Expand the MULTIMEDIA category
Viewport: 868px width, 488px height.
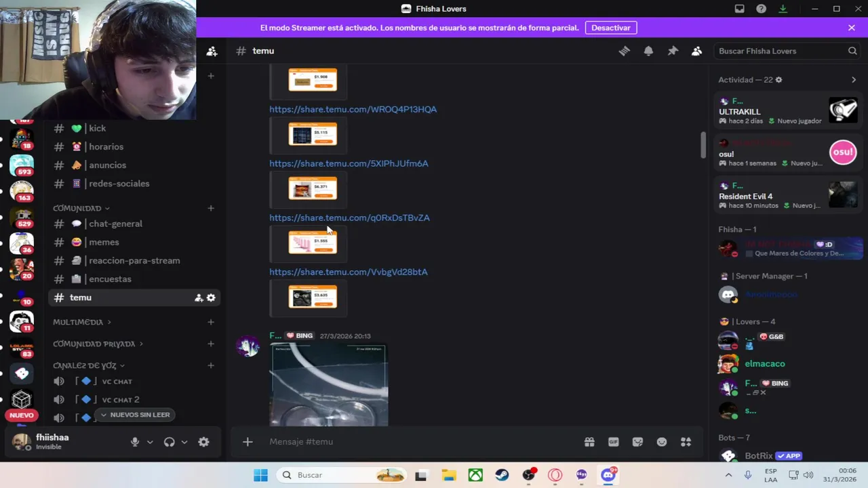(81, 322)
